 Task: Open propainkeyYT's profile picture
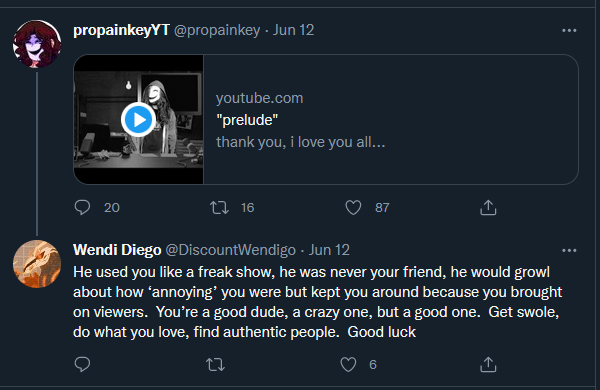click(x=37, y=44)
